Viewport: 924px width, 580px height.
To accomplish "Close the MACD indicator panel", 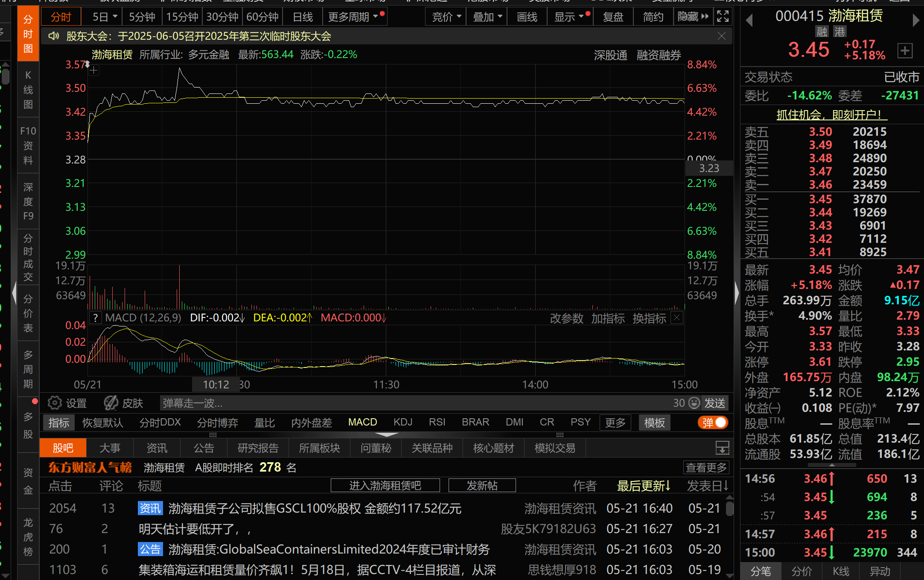I will click(677, 318).
